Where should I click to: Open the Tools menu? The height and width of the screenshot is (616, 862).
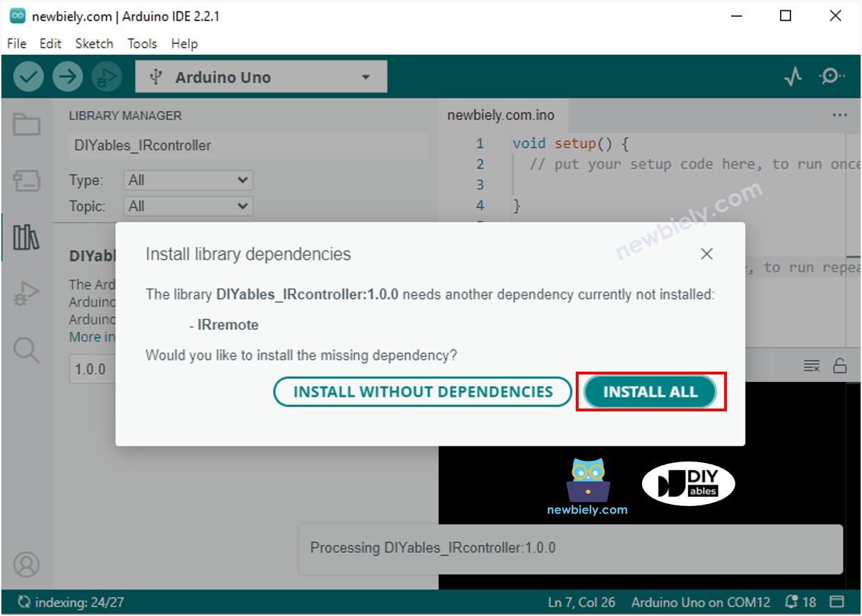pyautogui.click(x=142, y=43)
